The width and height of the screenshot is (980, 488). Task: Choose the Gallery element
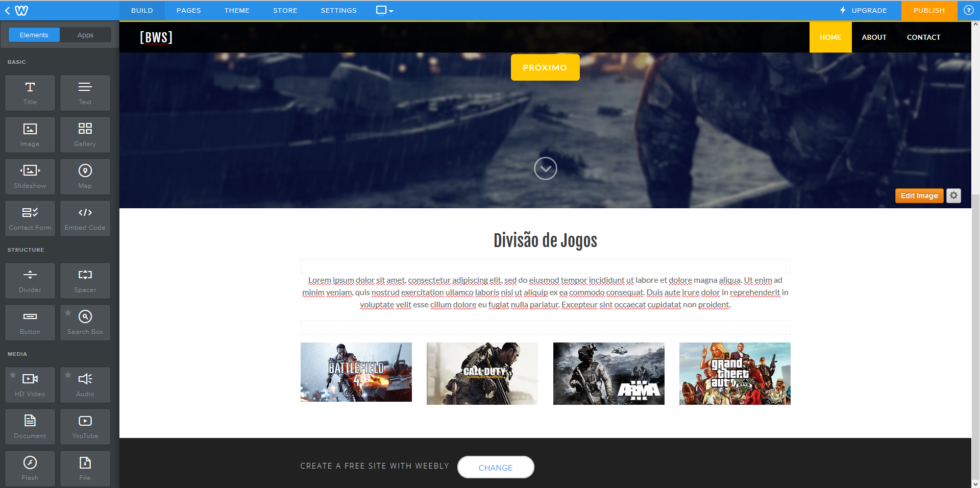point(85,135)
